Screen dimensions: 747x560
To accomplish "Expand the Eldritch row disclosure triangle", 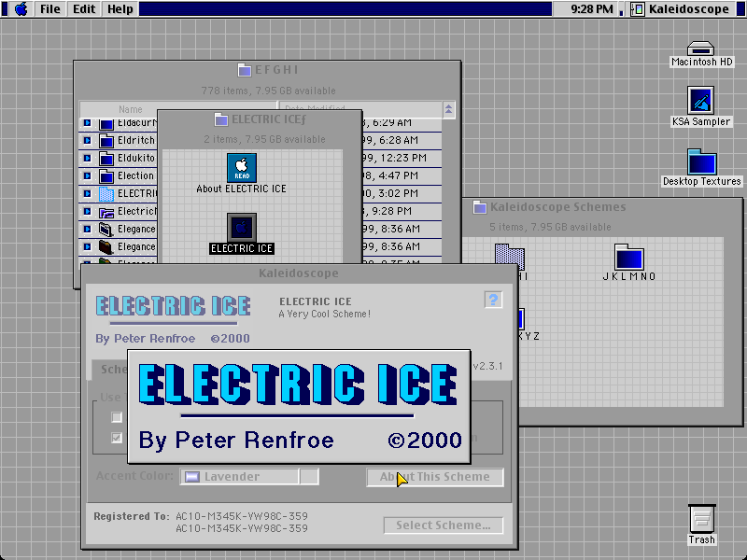I will pos(87,141).
